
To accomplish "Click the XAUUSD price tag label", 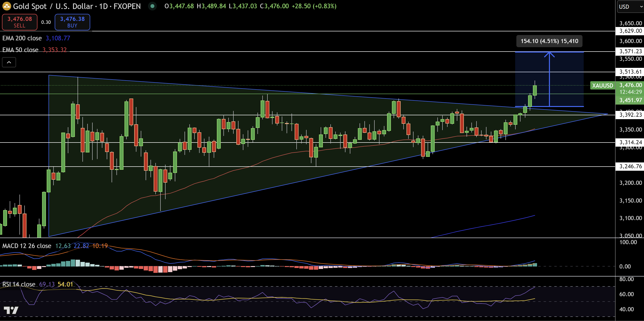I will (602, 86).
